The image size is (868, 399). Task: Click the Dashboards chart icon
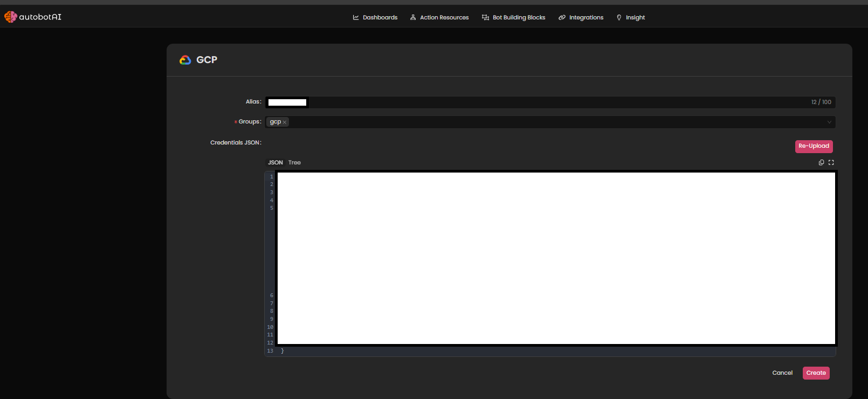point(356,17)
